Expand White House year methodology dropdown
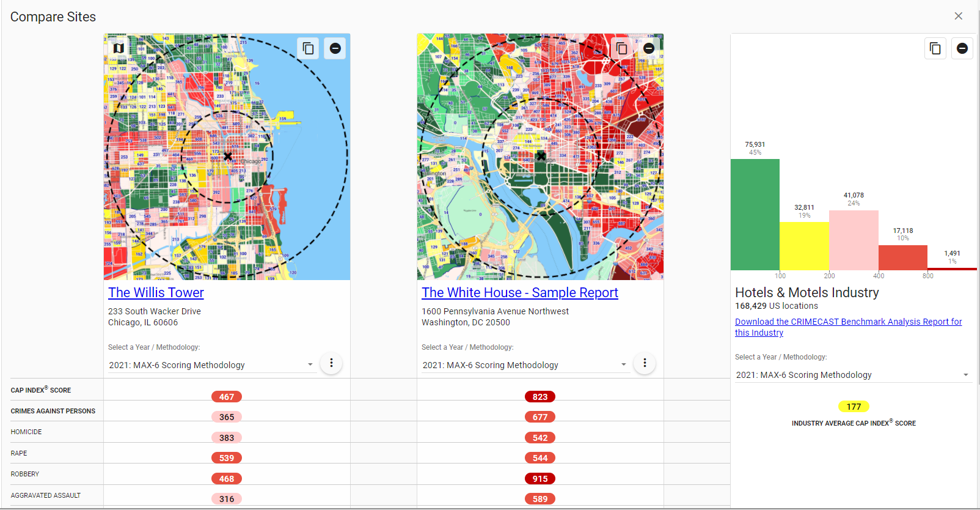This screenshot has height=510, width=980. pyautogui.click(x=623, y=365)
